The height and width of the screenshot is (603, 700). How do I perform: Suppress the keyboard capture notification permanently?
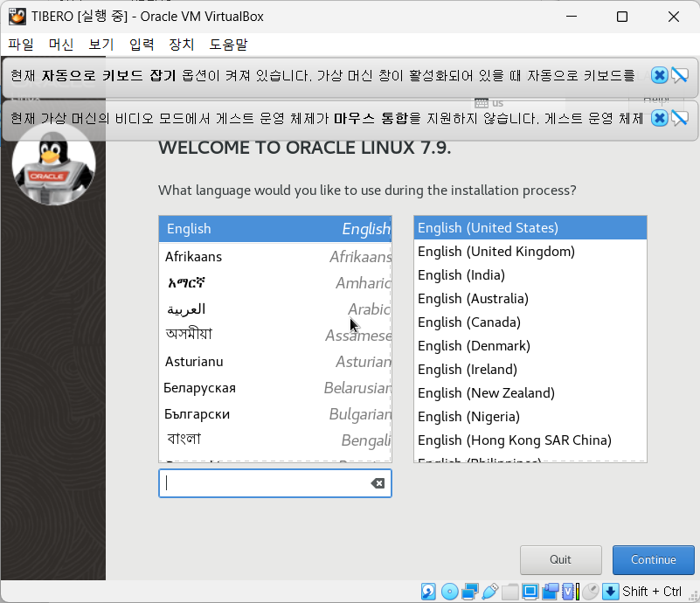coord(680,75)
